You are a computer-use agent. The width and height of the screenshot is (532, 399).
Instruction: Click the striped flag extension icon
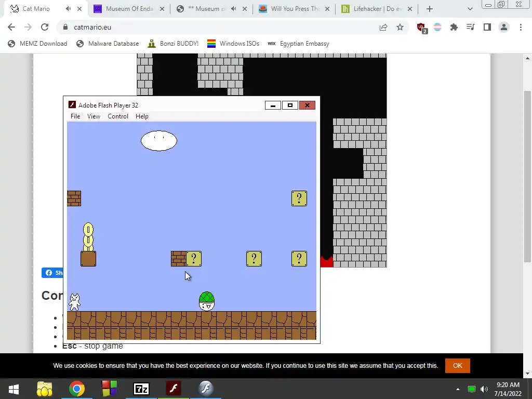point(437,27)
